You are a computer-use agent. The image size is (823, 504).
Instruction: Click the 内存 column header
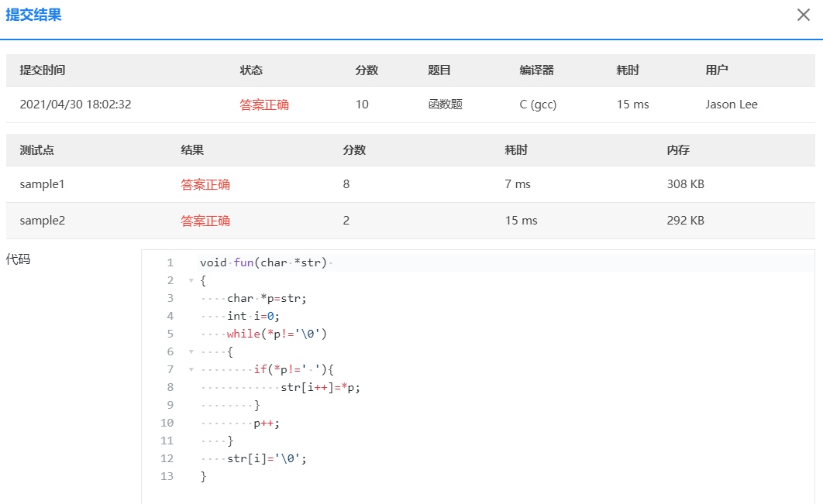(678, 150)
